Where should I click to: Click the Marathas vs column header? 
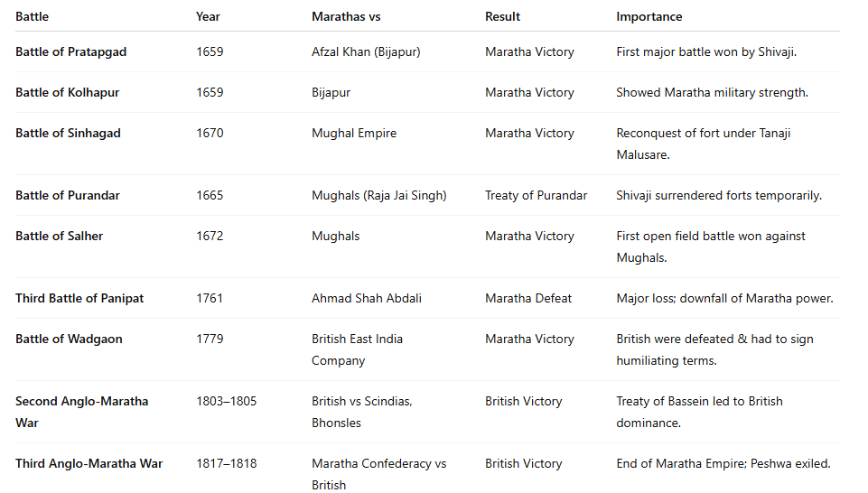[346, 16]
